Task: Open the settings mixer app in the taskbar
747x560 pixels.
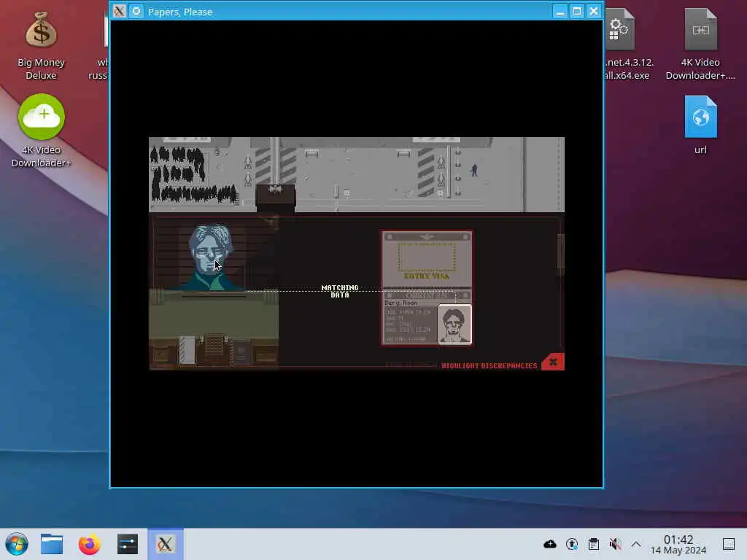Action: [127, 544]
